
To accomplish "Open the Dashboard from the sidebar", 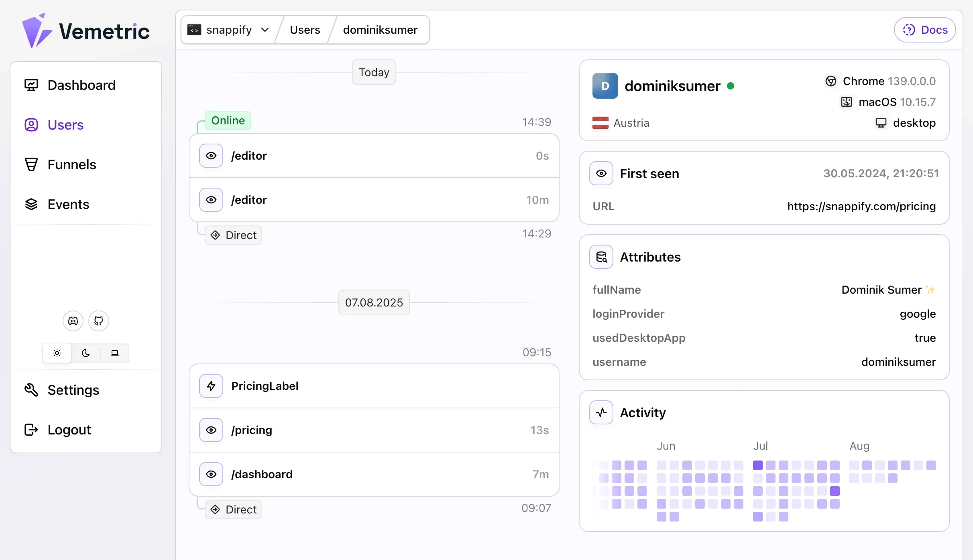I will tap(81, 85).
